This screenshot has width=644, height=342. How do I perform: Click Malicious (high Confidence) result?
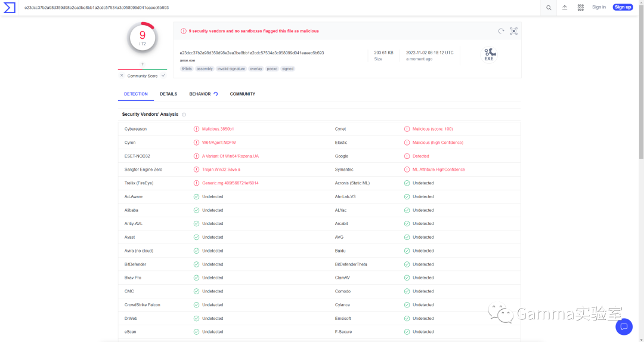[x=438, y=143]
